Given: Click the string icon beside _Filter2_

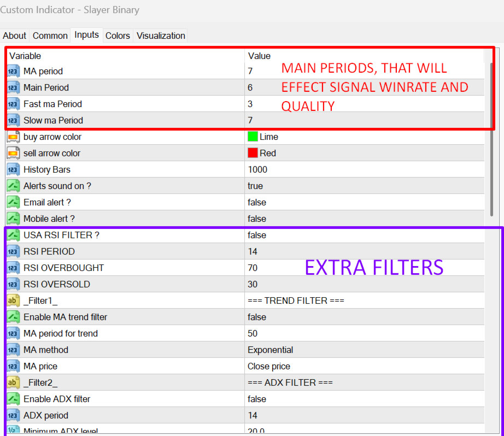Looking at the screenshot, I should point(13,382).
